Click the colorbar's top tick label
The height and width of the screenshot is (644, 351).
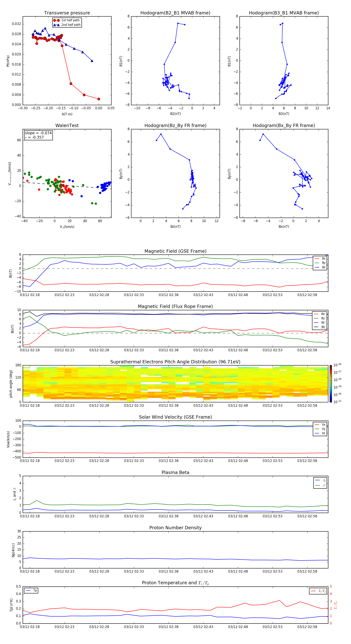(x=337, y=365)
